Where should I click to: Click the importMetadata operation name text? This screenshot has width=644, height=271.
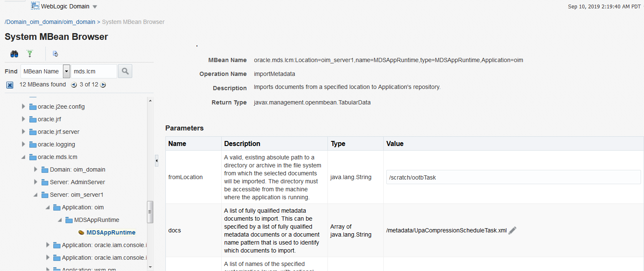275,74
